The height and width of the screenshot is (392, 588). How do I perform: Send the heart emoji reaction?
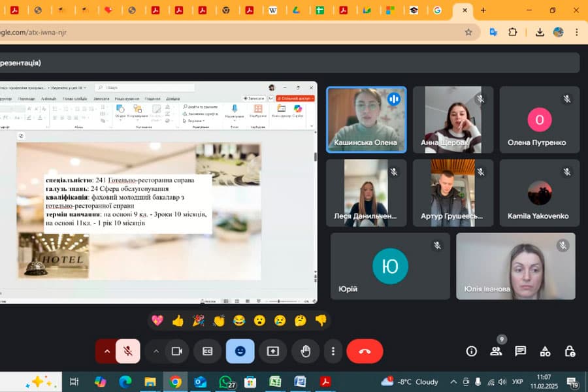click(x=157, y=320)
